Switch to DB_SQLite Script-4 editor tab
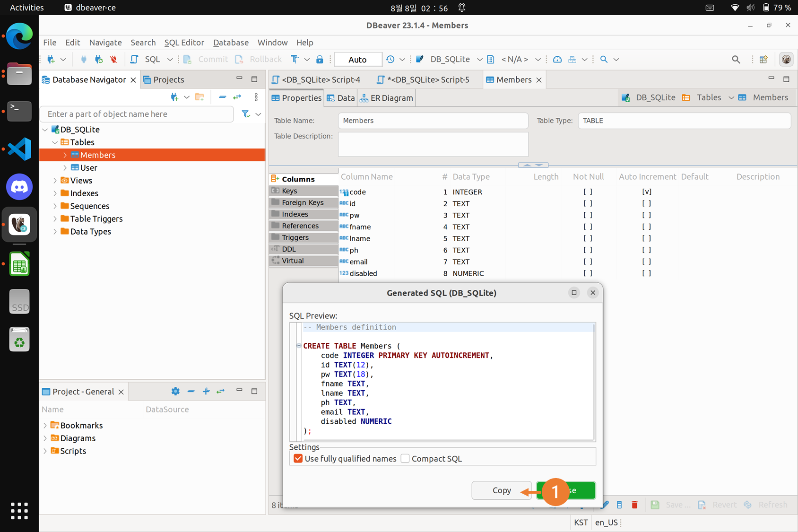The height and width of the screenshot is (532, 798). click(316, 79)
